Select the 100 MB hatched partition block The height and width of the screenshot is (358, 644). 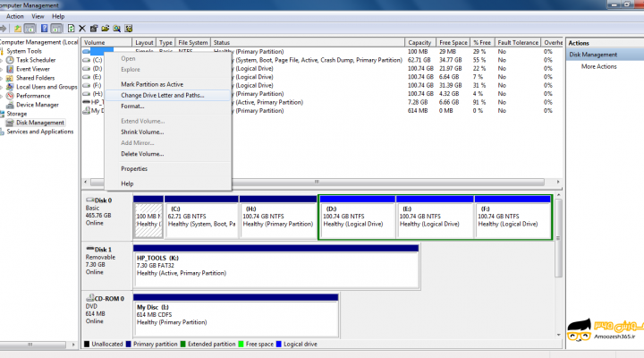point(148,217)
